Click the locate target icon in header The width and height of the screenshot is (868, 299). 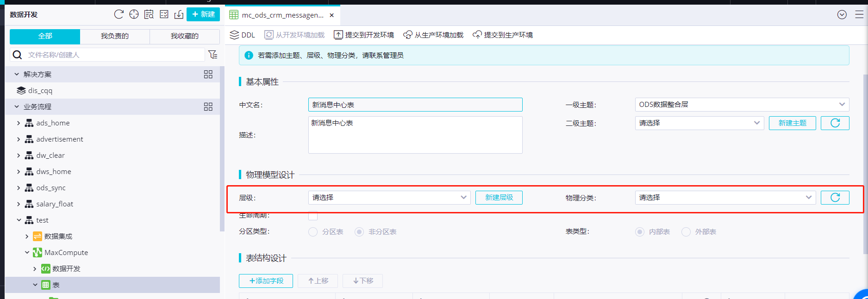pyautogui.click(x=134, y=14)
